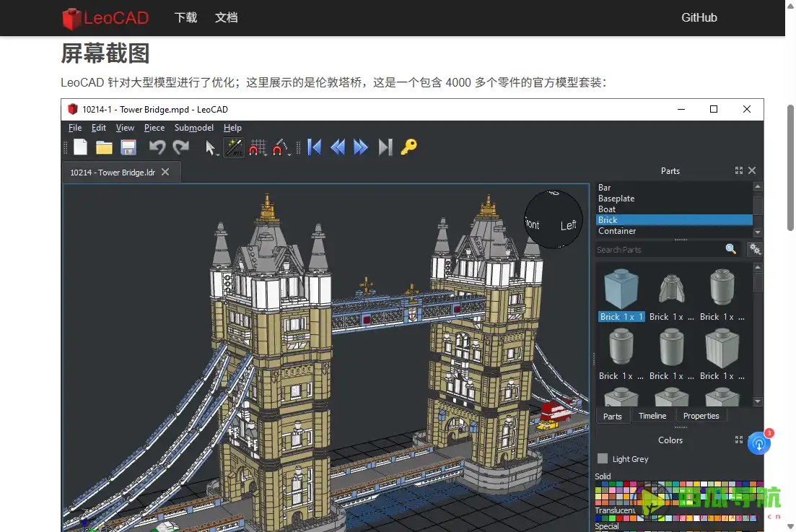The width and height of the screenshot is (796, 532).
Task: Click the Redo arrow icon
Action: 180,147
